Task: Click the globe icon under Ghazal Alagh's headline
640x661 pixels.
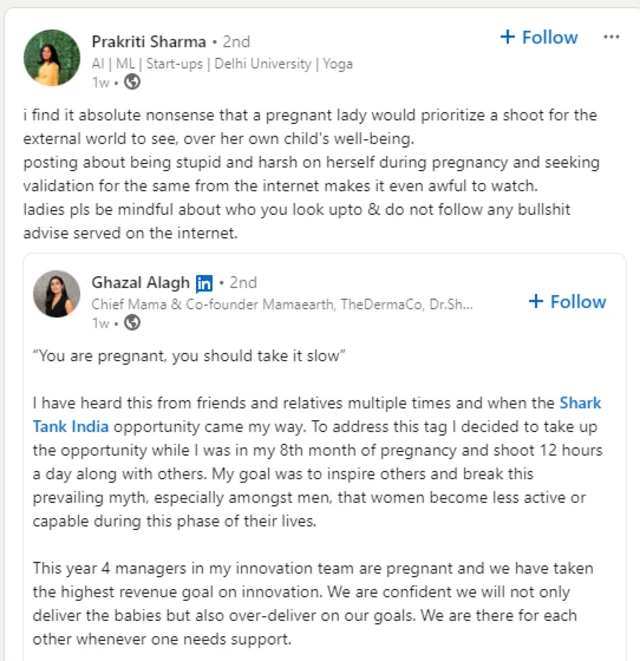Action: tap(132, 322)
